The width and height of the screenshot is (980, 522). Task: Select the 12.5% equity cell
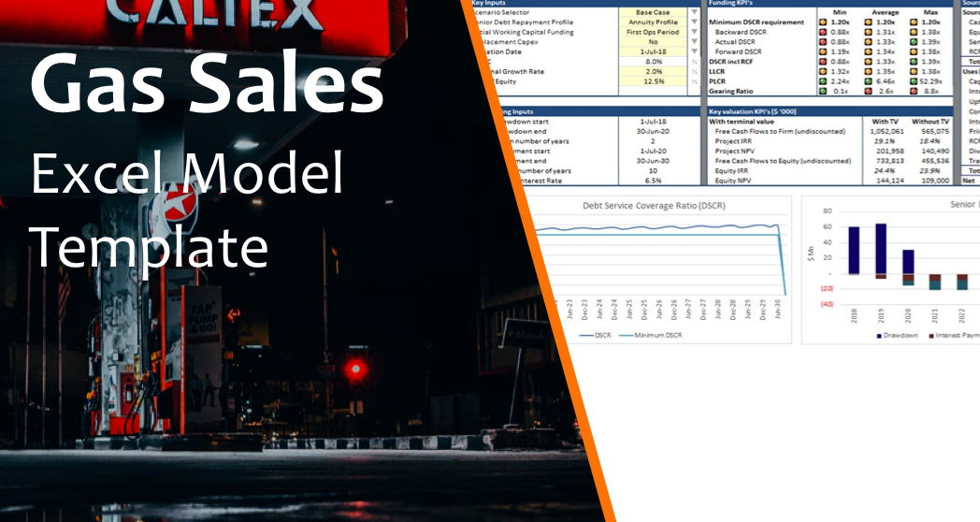pos(653,81)
